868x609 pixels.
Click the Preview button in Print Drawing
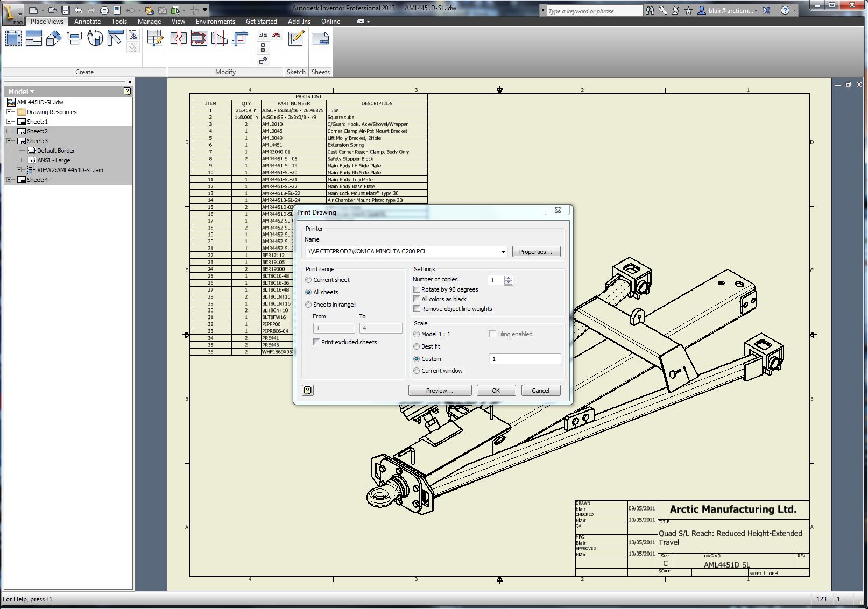439,390
